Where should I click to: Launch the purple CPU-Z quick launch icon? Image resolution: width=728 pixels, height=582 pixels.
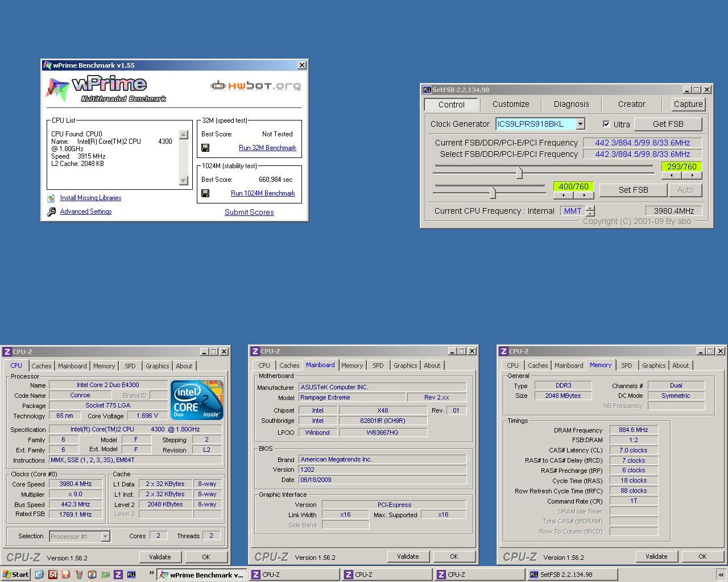(x=118, y=575)
